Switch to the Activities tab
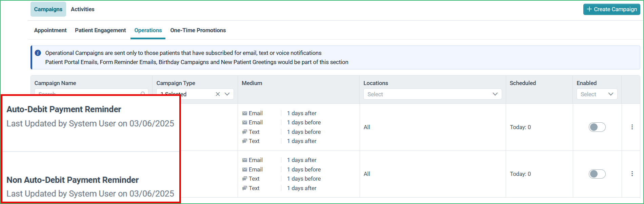644x204 pixels. click(83, 9)
